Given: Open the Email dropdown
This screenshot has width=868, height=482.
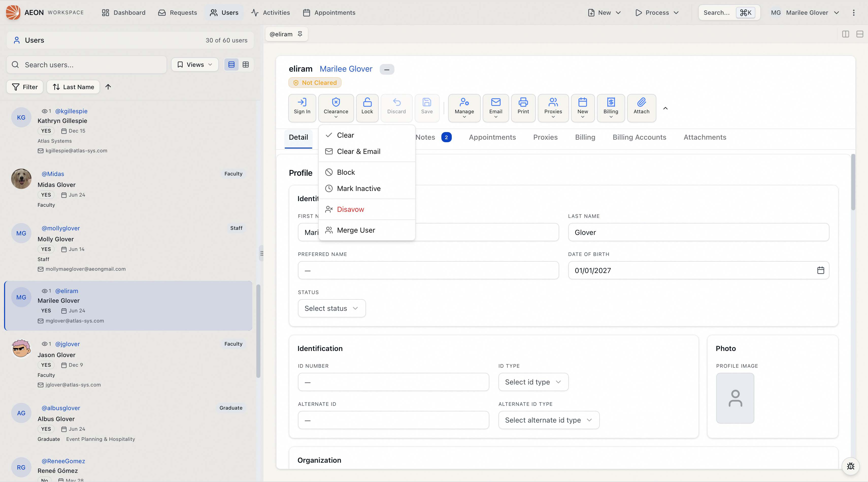Looking at the screenshot, I should (x=495, y=108).
